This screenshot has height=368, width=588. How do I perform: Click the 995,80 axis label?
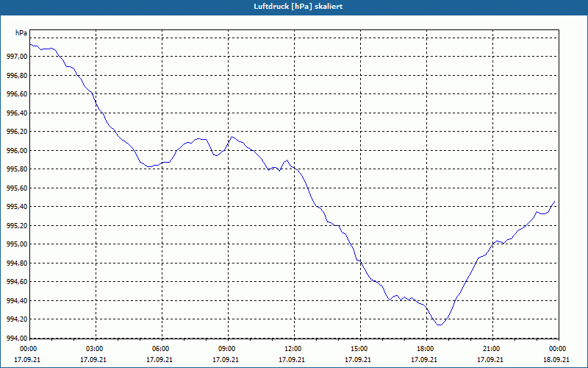17,169
